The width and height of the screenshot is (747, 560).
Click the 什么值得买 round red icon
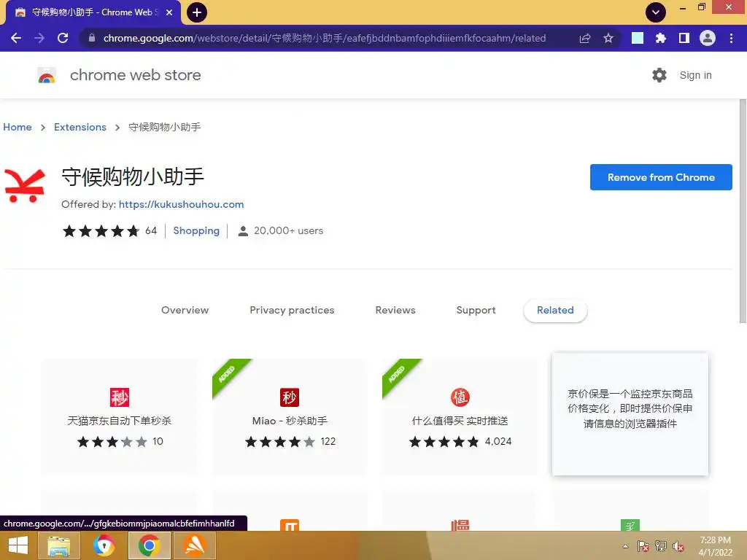click(x=460, y=397)
